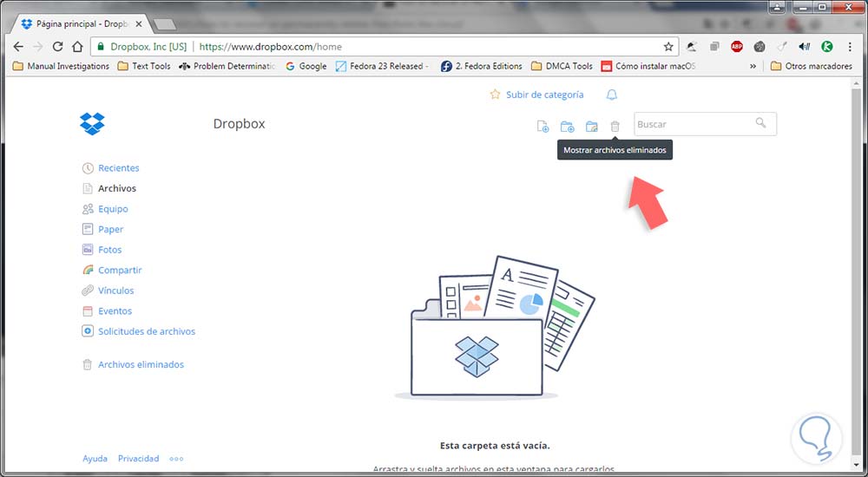868x477 pixels.
Task: Open Vínculos in sidebar
Action: point(115,291)
